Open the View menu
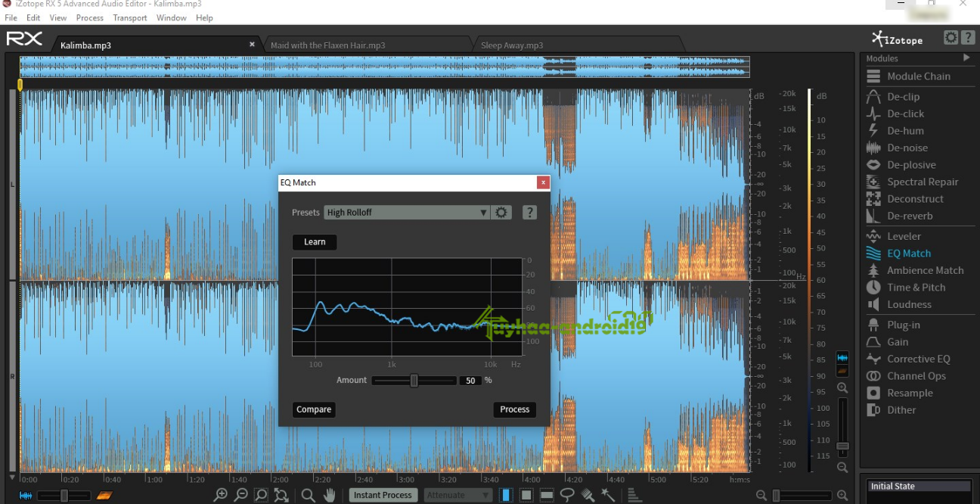Image resolution: width=980 pixels, height=504 pixels. (58, 17)
